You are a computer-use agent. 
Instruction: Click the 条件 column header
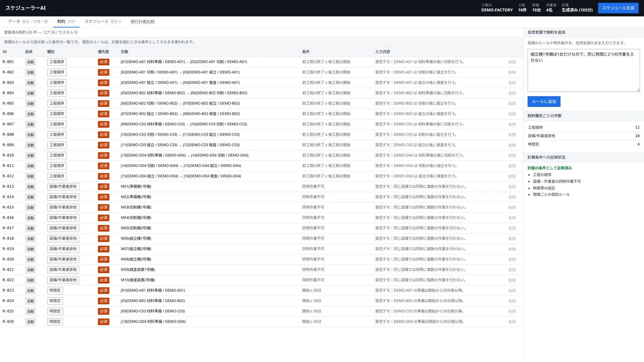[x=306, y=52]
